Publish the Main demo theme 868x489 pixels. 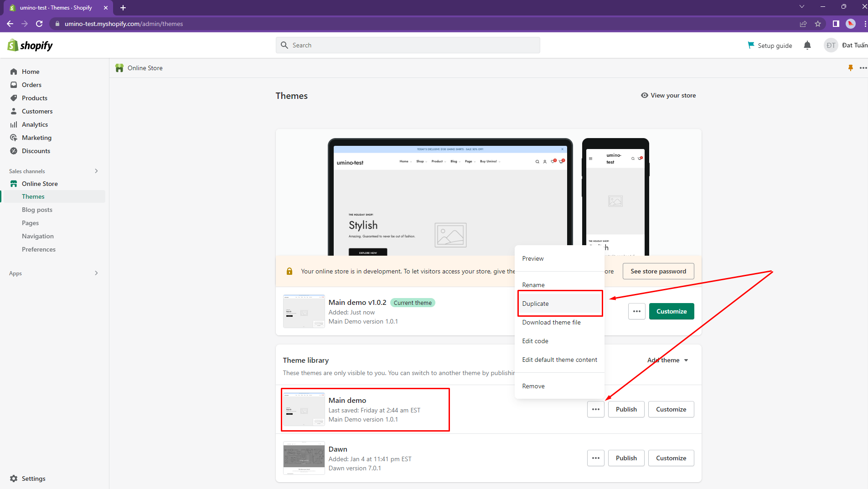pos(626,409)
